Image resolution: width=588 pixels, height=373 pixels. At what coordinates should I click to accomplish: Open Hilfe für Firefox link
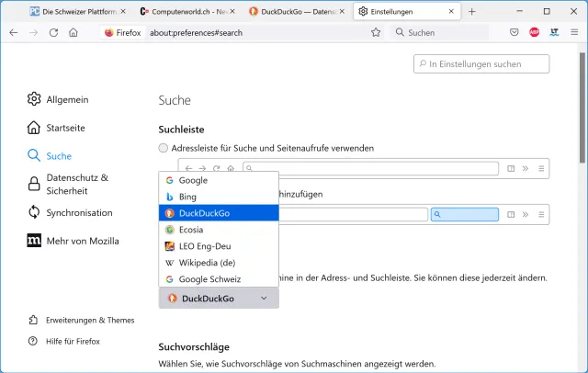pos(64,341)
